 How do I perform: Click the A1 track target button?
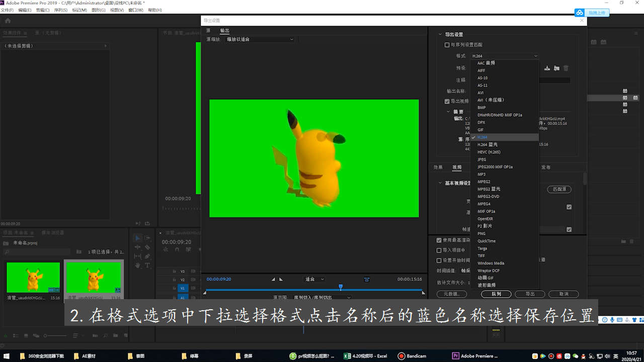coord(182,297)
